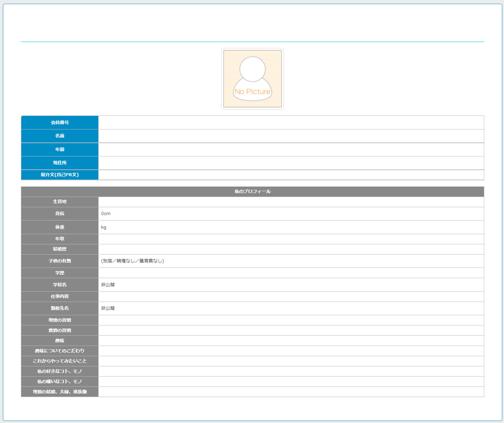Click the 喫煙の習慣 row label
Image resolution: width=504 pixels, height=423 pixels.
[x=60, y=320]
